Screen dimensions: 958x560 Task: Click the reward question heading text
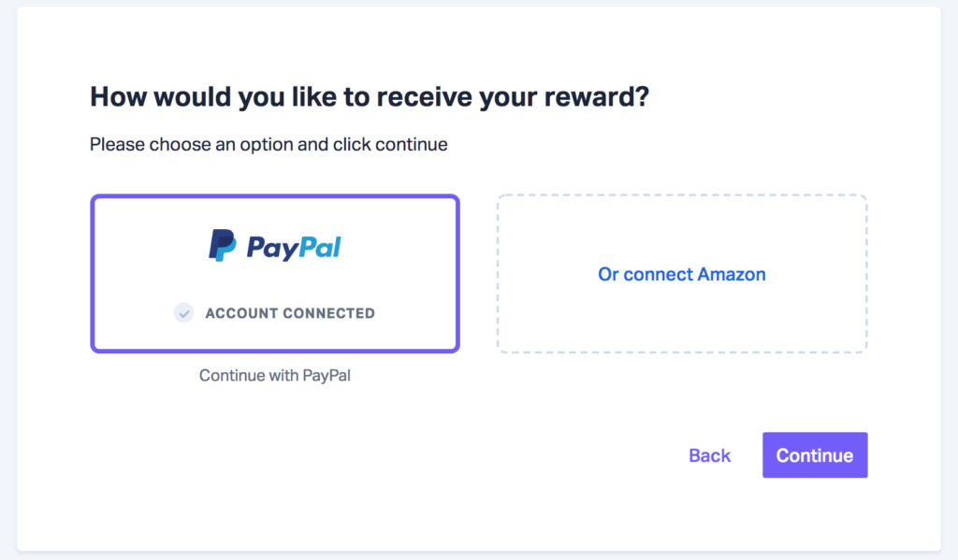tap(370, 96)
